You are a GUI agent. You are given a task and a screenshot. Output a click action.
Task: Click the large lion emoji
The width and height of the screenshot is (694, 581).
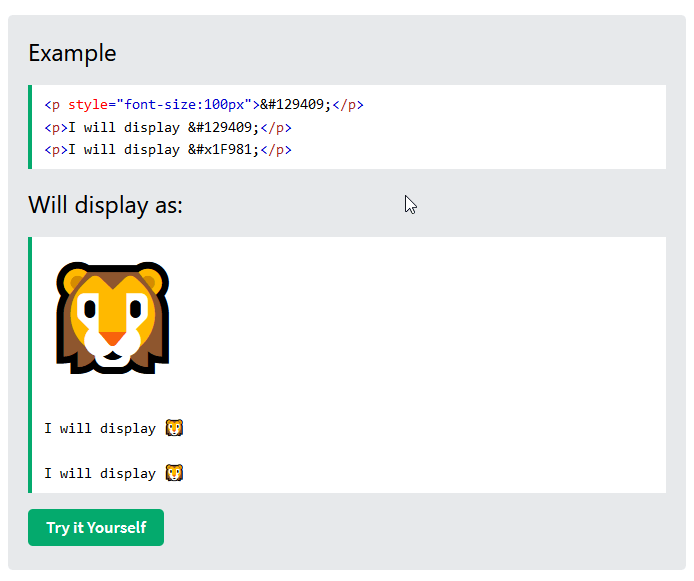(x=112, y=318)
